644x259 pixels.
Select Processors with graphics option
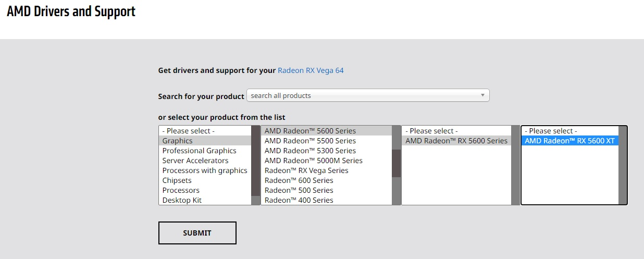pyautogui.click(x=205, y=170)
